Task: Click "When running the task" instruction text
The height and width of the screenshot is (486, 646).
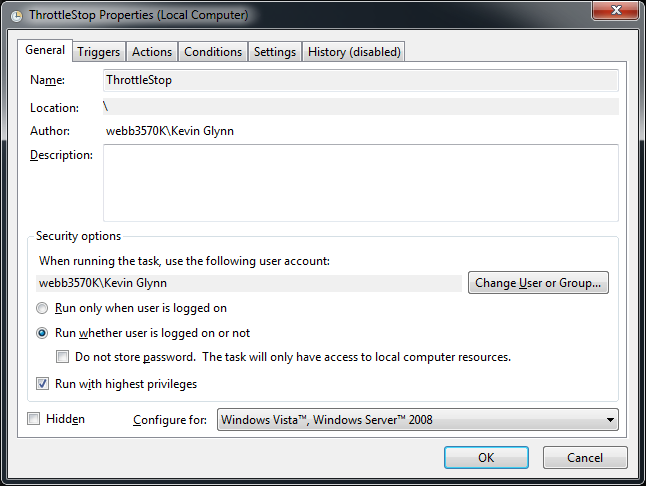Action: [184, 261]
